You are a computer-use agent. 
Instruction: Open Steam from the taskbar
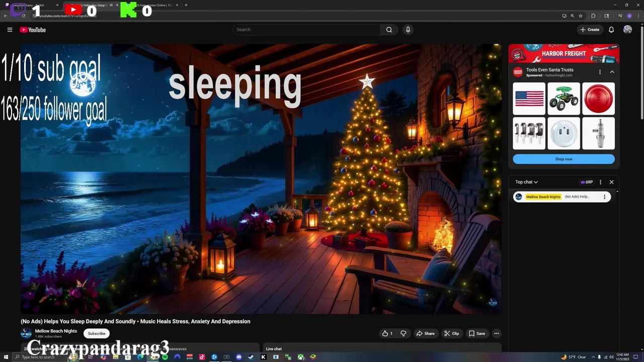(251, 357)
